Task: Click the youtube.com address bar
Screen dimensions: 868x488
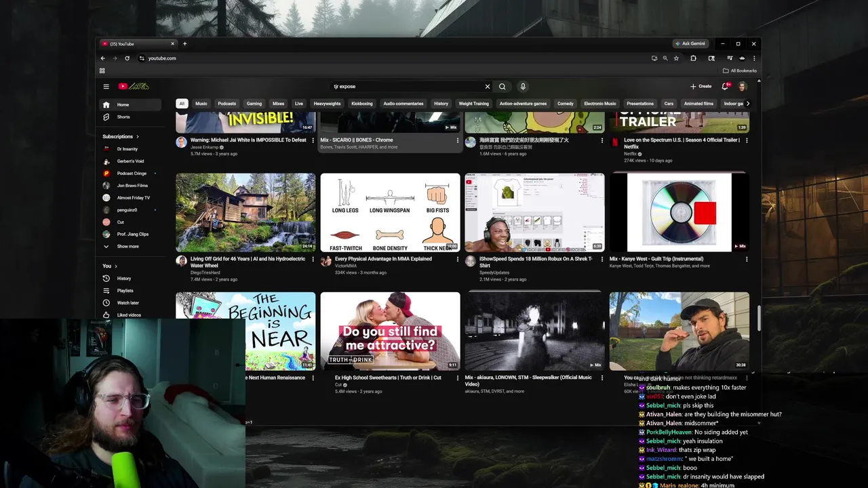Action: click(x=393, y=58)
